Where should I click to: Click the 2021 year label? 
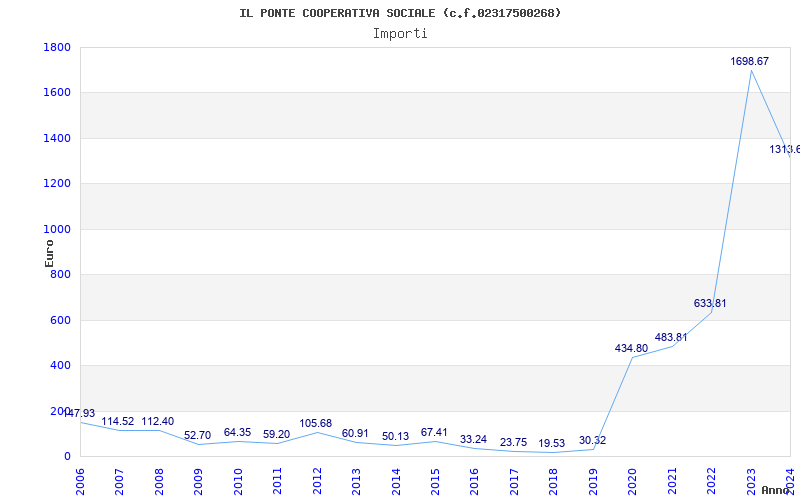click(672, 481)
